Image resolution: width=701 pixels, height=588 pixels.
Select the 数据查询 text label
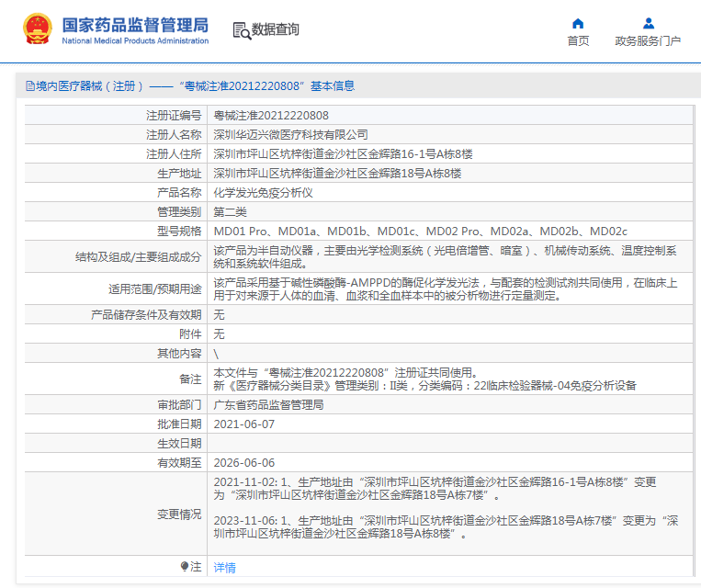(276, 30)
